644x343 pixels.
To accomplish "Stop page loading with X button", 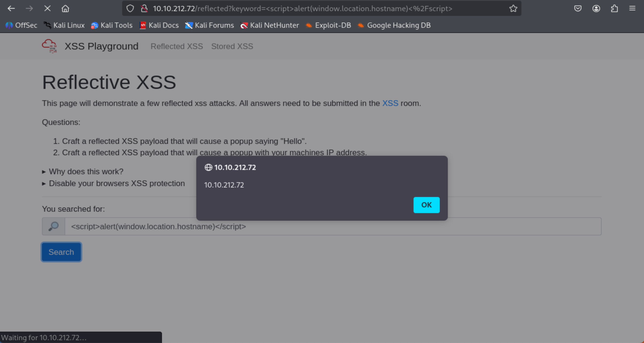I will 47,9.
